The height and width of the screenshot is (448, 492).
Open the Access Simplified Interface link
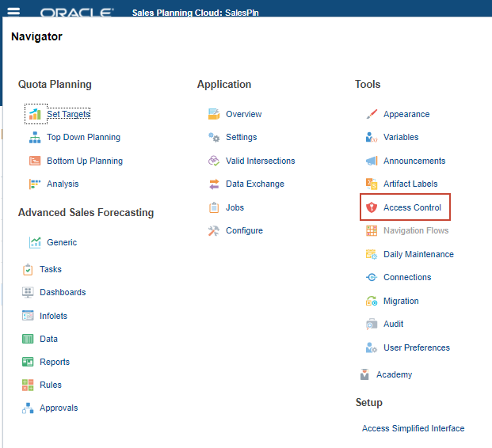click(x=413, y=428)
